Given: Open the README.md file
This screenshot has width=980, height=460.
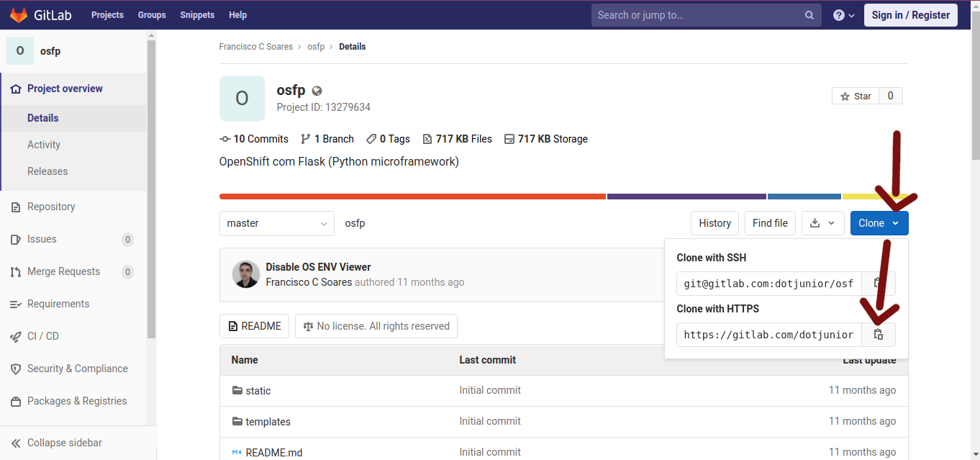Looking at the screenshot, I should pyautogui.click(x=273, y=453).
